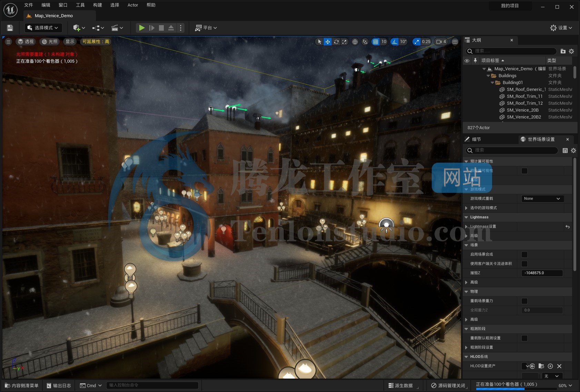Enable the 重载场景重力 checkbox

(x=524, y=301)
